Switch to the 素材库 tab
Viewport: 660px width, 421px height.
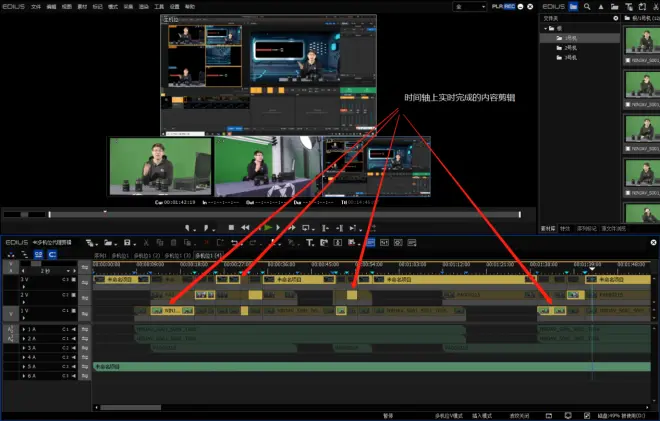548,229
